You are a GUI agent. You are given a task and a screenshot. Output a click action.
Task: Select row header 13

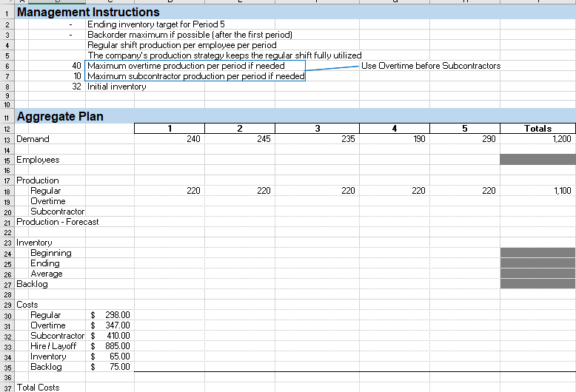(7, 140)
